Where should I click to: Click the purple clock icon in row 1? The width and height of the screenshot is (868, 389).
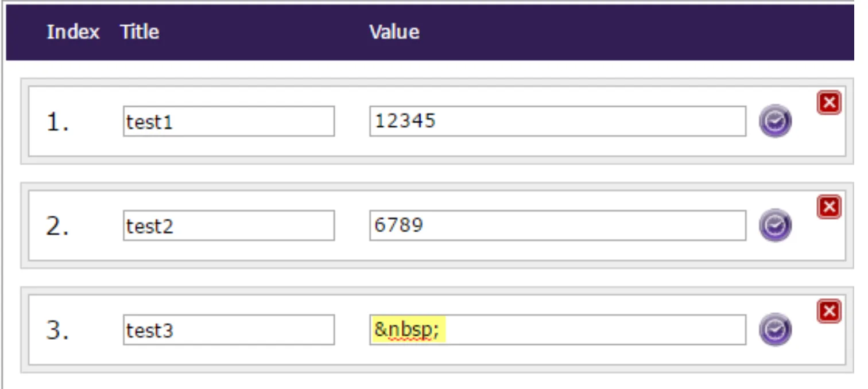pyautogui.click(x=775, y=121)
